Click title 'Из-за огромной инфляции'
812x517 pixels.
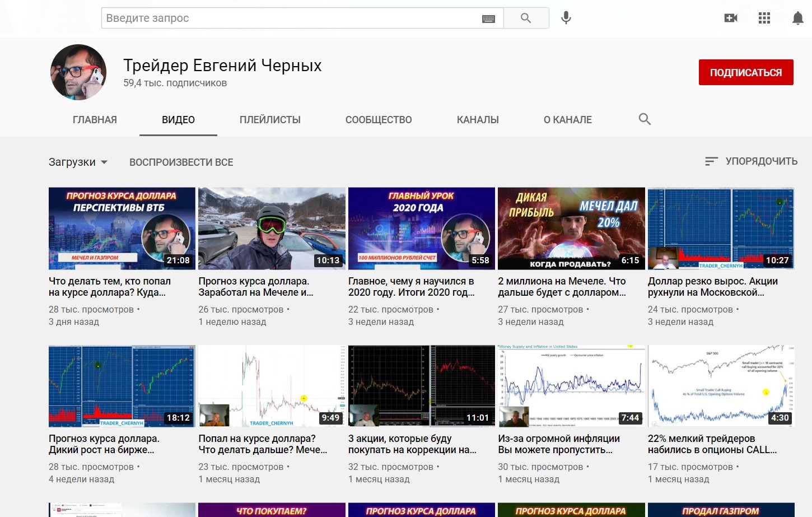pyautogui.click(x=559, y=444)
